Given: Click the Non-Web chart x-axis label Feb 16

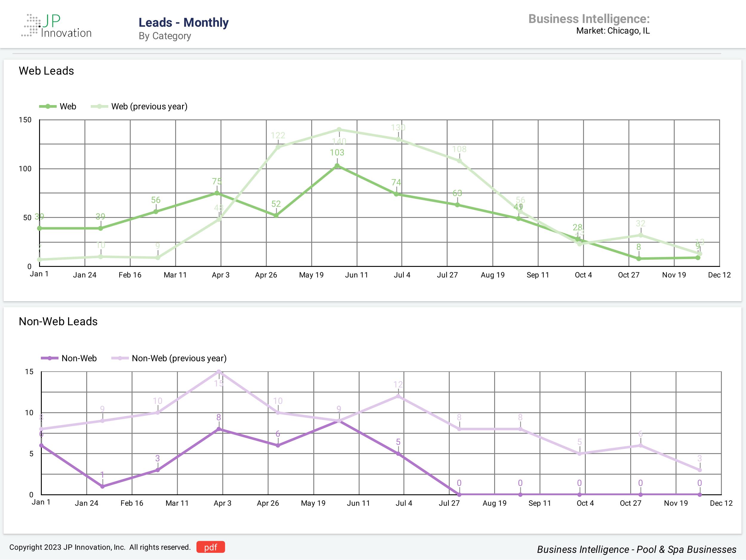Looking at the screenshot, I should coord(132,503).
